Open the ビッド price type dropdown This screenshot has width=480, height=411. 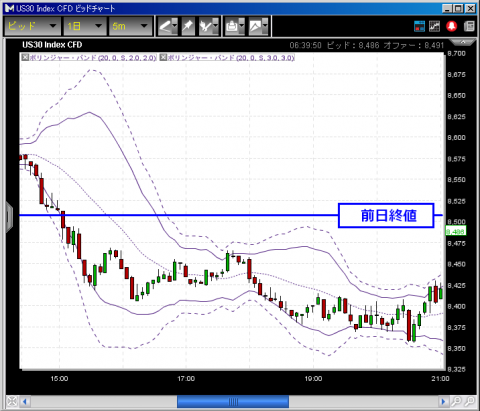click(32, 26)
